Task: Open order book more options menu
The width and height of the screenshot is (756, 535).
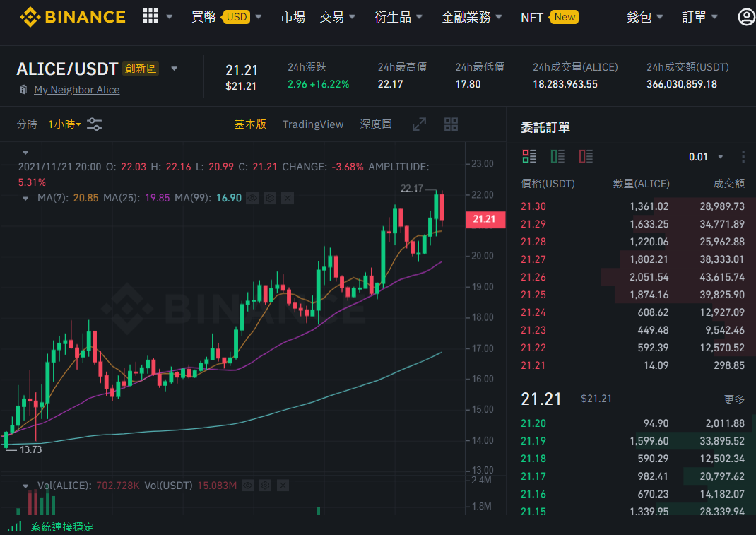Action: pos(743,157)
